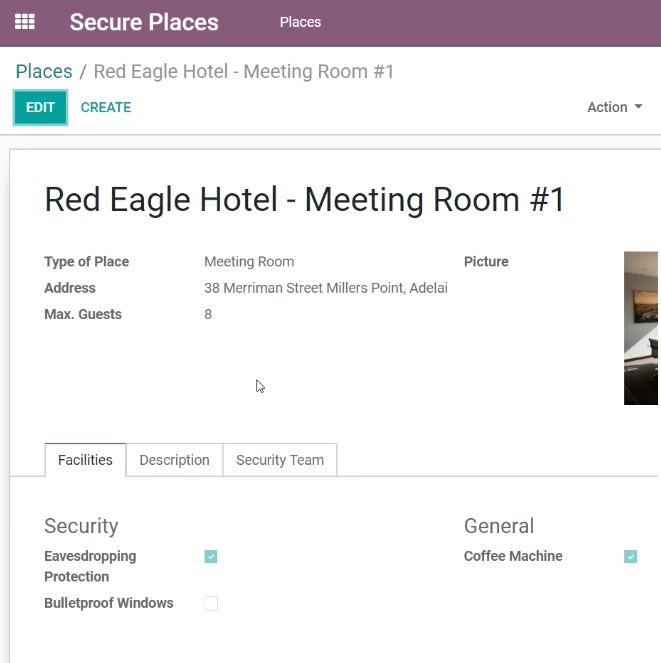Click the Max. Guests value 8

(x=208, y=314)
